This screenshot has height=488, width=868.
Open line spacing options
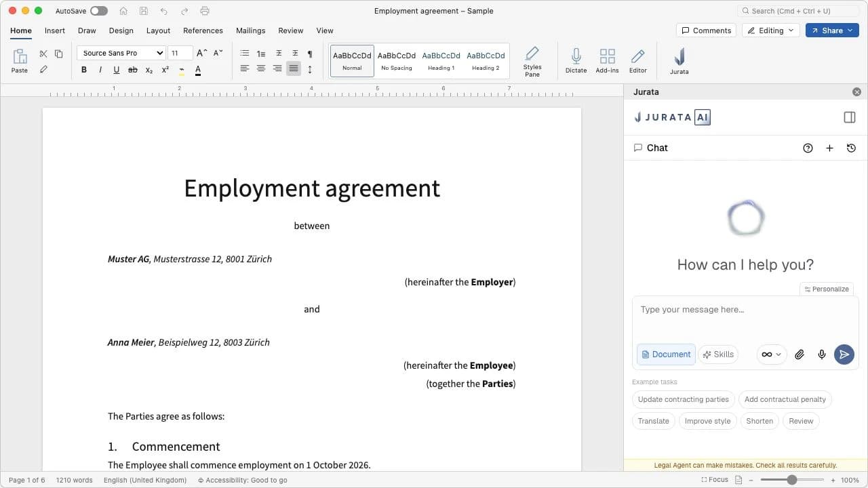pos(310,69)
